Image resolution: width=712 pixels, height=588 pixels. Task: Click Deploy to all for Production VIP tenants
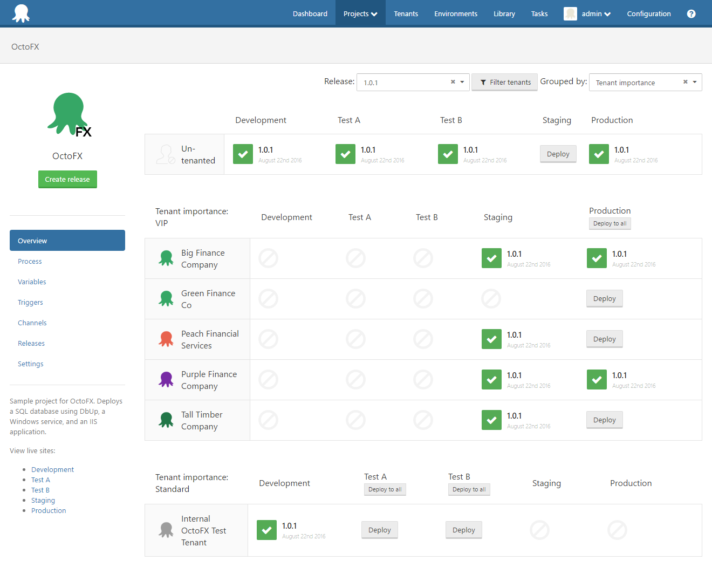[x=610, y=223]
